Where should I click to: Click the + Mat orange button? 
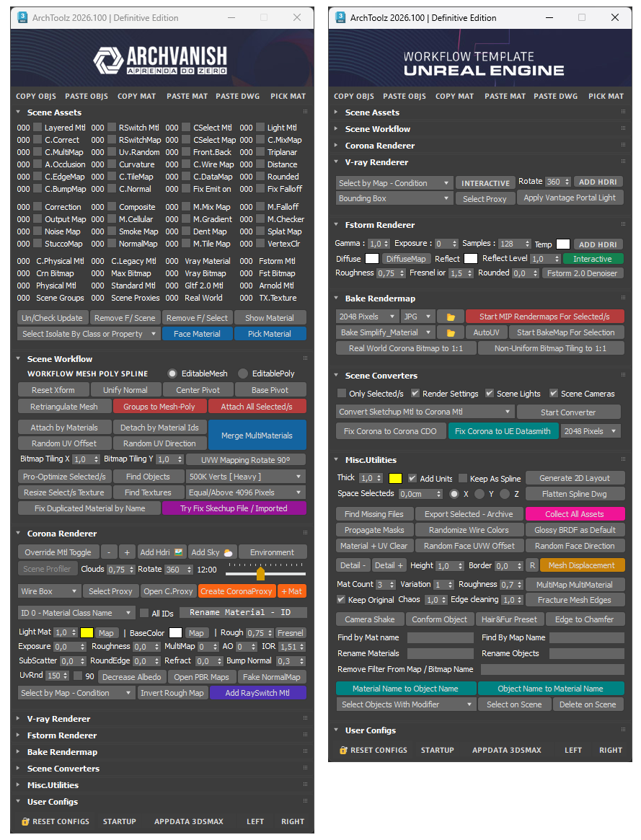(x=292, y=591)
